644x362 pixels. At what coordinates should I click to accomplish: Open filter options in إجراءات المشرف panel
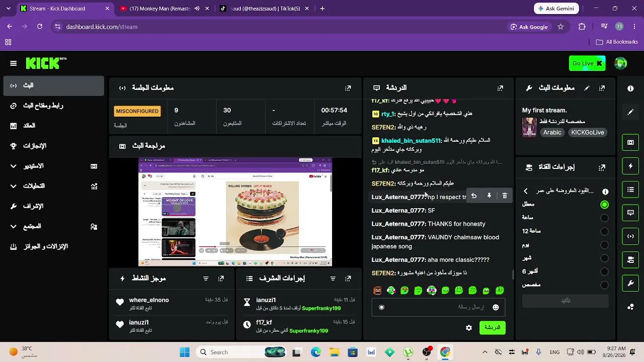pyautogui.click(x=333, y=278)
